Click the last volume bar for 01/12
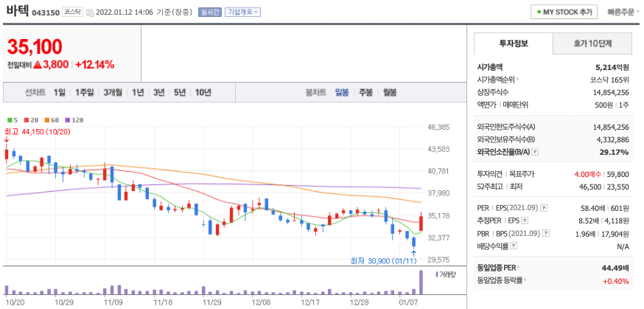 (421, 282)
